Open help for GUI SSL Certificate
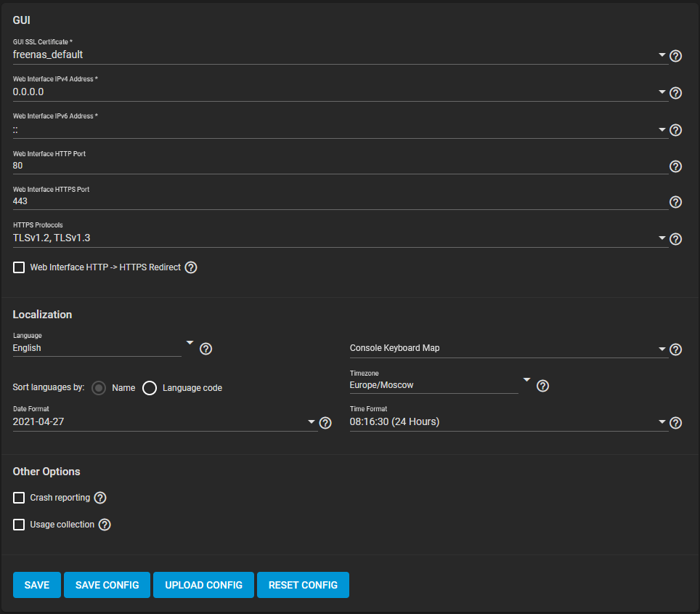700x614 pixels. click(675, 56)
